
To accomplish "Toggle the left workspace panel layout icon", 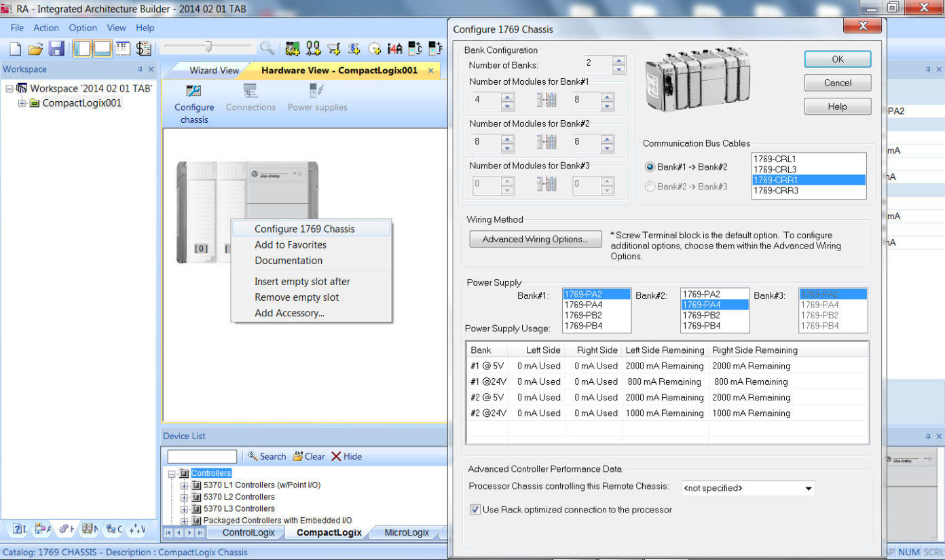I will (x=81, y=48).
